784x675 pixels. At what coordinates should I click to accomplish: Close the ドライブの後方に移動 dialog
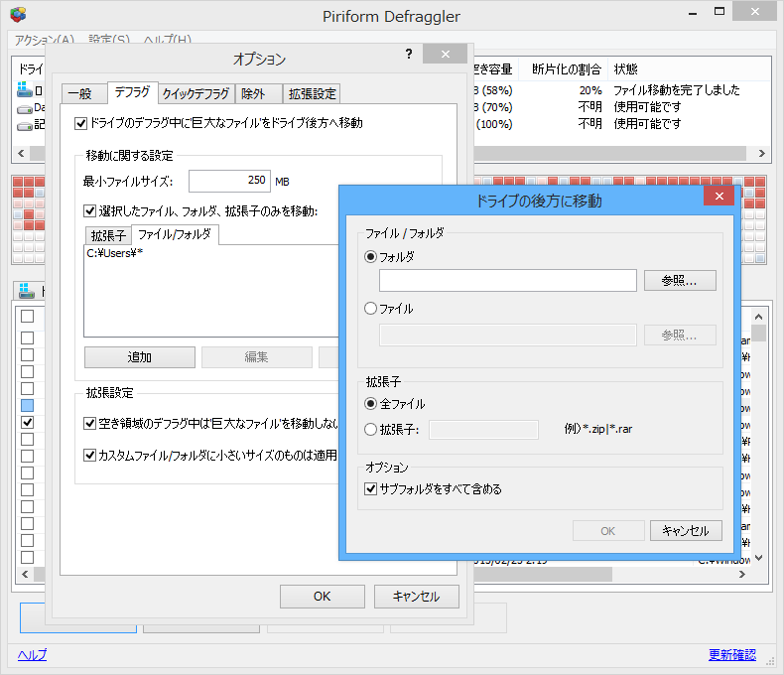tap(719, 196)
